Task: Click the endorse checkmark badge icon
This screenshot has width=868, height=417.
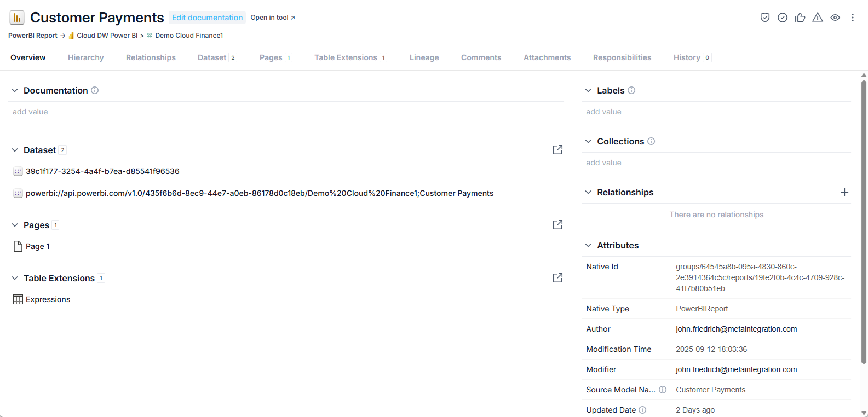Action: coord(783,18)
